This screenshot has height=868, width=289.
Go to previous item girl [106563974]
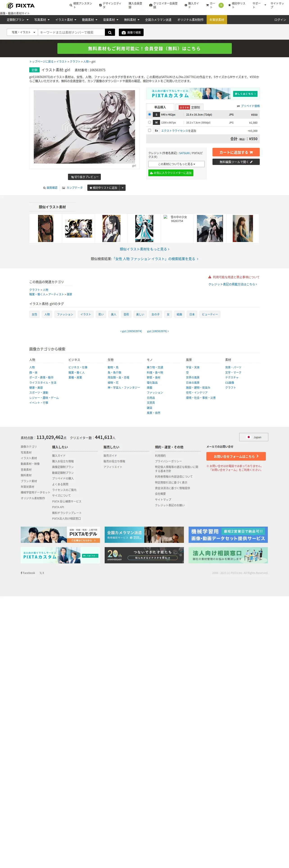point(131,331)
